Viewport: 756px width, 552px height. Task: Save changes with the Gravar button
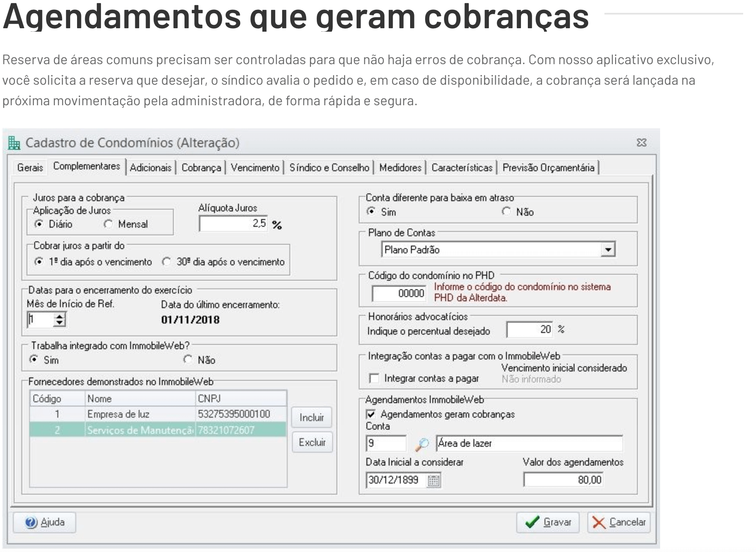[x=548, y=522]
